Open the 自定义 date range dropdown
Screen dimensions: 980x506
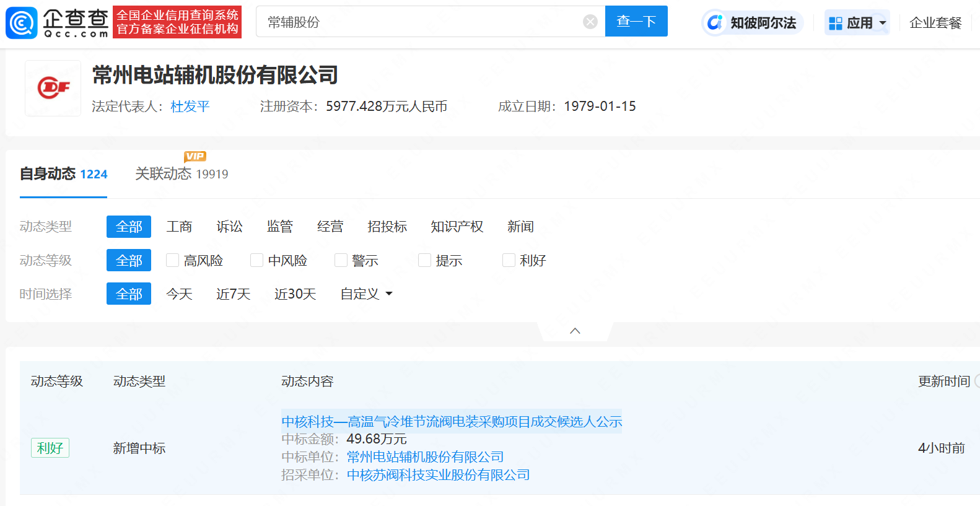click(x=366, y=294)
